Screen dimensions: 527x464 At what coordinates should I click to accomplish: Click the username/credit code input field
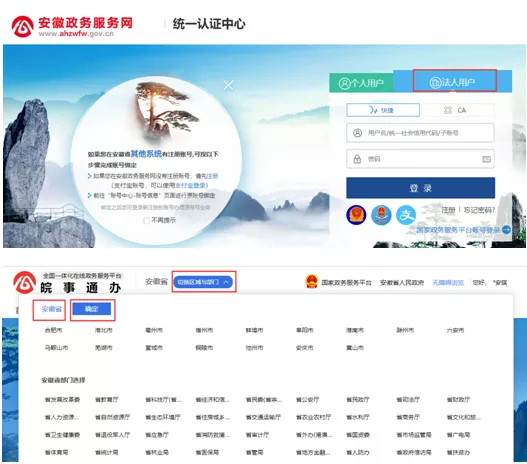tap(420, 133)
